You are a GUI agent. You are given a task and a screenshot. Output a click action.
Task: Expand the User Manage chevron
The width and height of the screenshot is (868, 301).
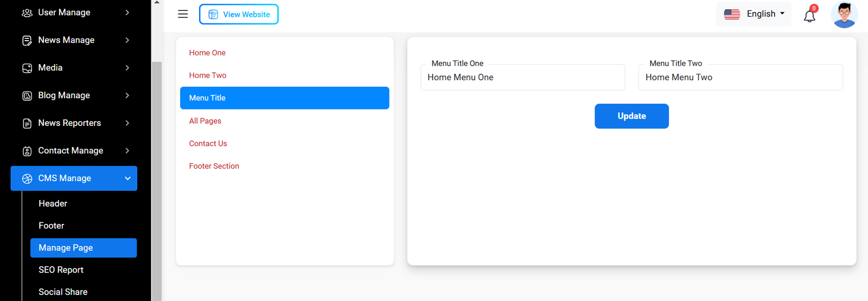127,12
